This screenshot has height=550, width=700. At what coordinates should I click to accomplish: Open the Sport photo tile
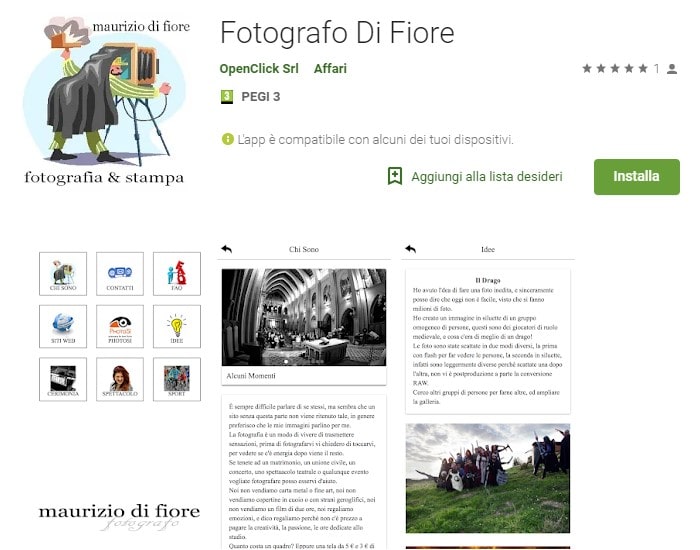(x=177, y=379)
